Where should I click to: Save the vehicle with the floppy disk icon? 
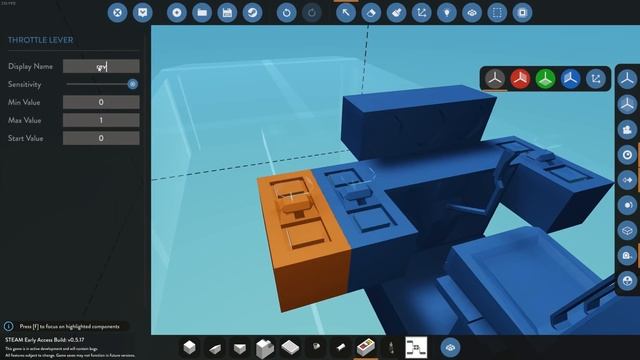coord(227,13)
